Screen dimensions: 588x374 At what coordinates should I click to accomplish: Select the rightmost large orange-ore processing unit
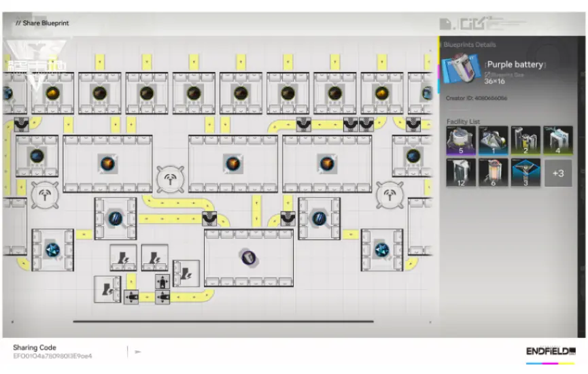click(327, 164)
